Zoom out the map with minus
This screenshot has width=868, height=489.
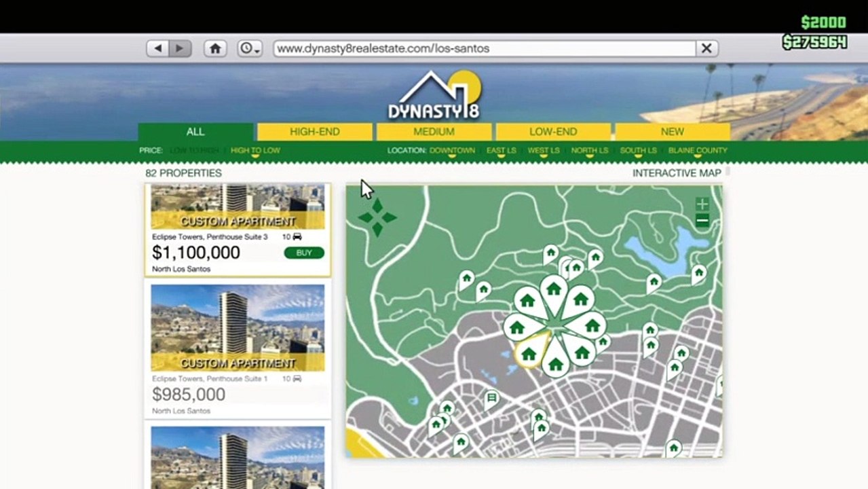pos(702,220)
